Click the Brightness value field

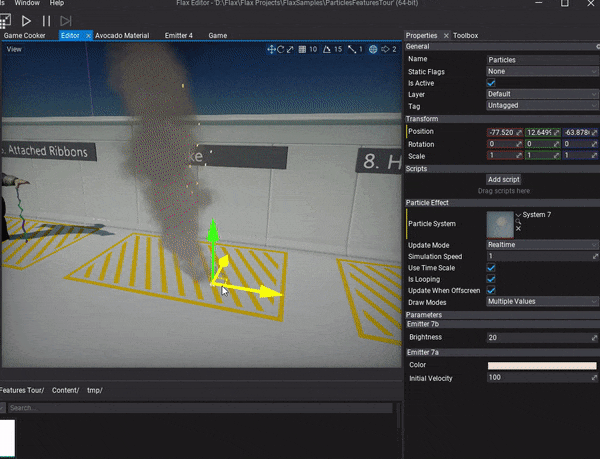543,337
